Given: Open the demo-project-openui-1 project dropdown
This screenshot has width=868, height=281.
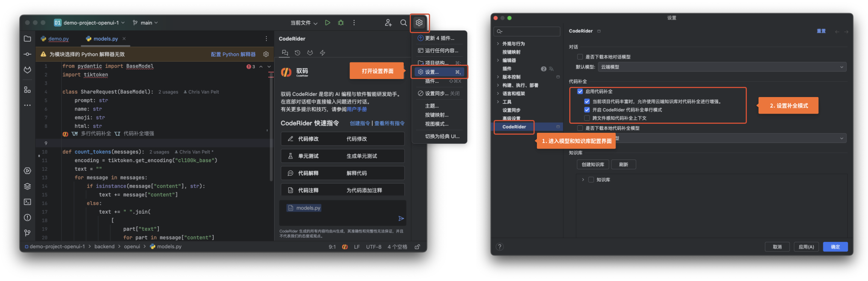Looking at the screenshot, I should click(90, 23).
